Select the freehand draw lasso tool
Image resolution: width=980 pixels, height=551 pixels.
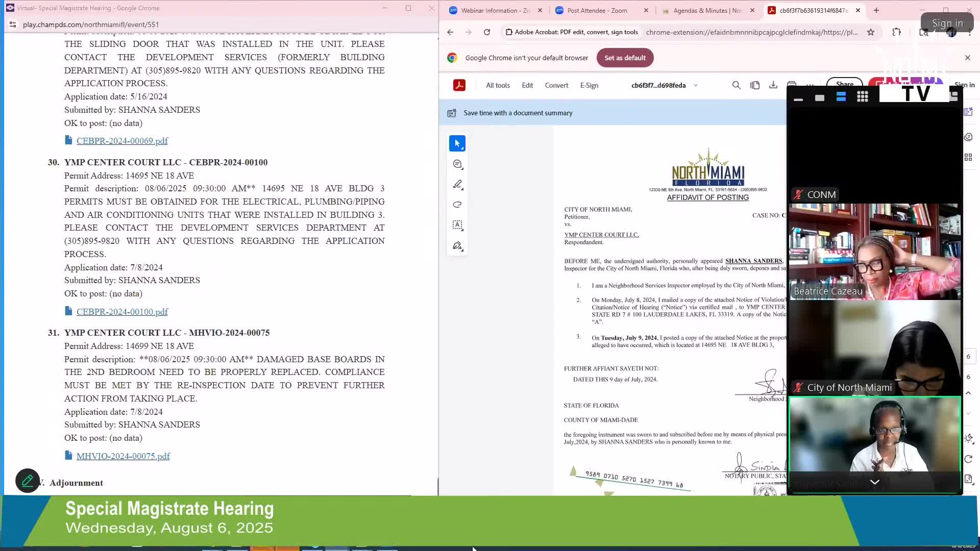457,205
